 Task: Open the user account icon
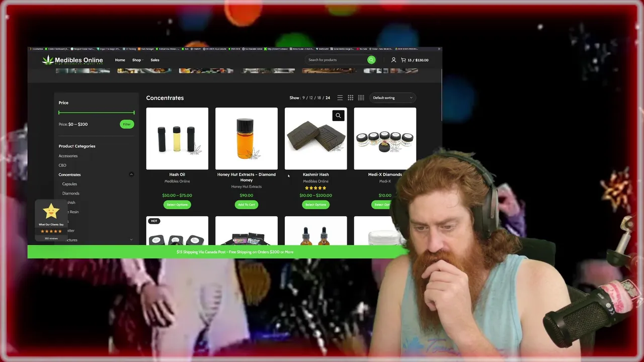pos(393,60)
